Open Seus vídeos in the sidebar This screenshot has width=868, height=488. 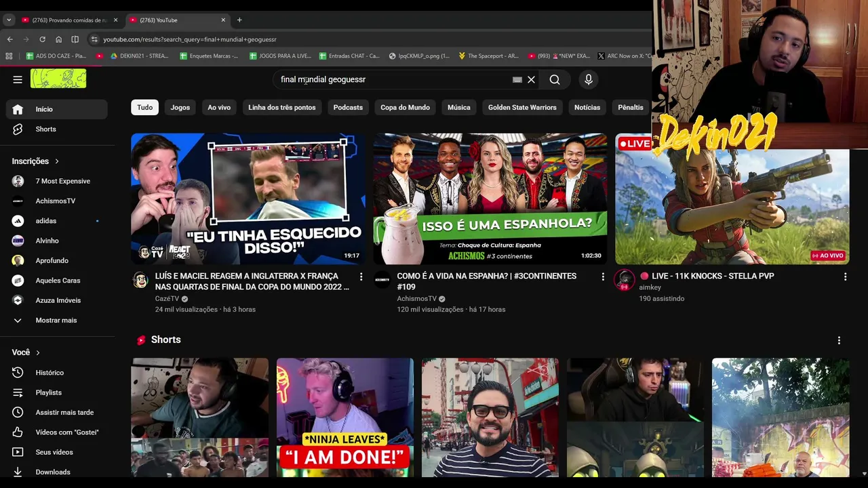[x=57, y=452]
